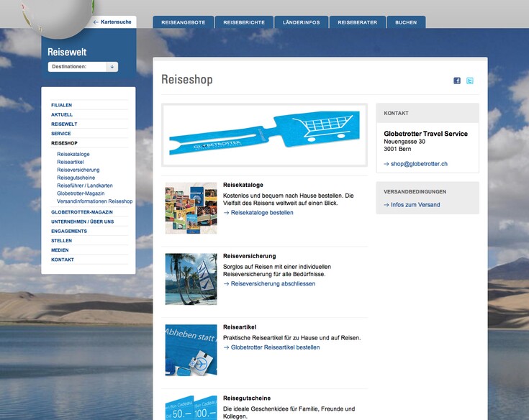The image size is (529, 420).
Task: Go back to Kartensuche
Action: click(x=112, y=22)
